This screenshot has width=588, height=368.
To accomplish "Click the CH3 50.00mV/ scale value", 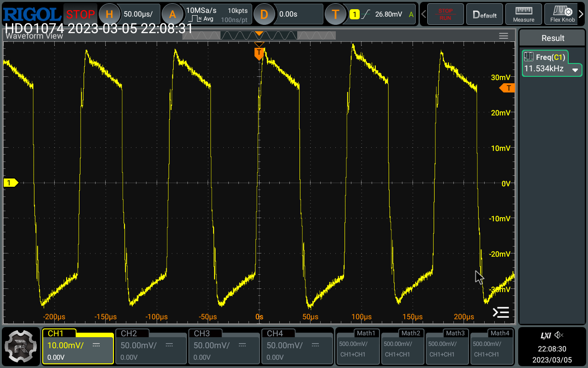I will click(x=212, y=345).
